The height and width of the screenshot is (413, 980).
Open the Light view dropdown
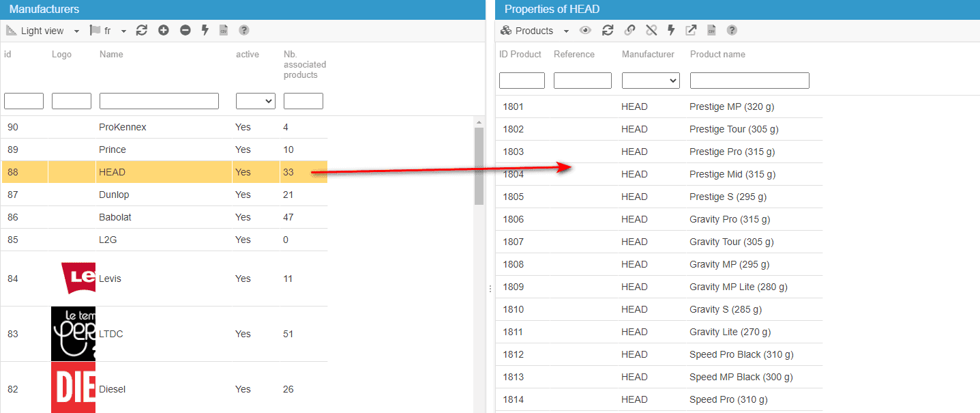(x=43, y=31)
